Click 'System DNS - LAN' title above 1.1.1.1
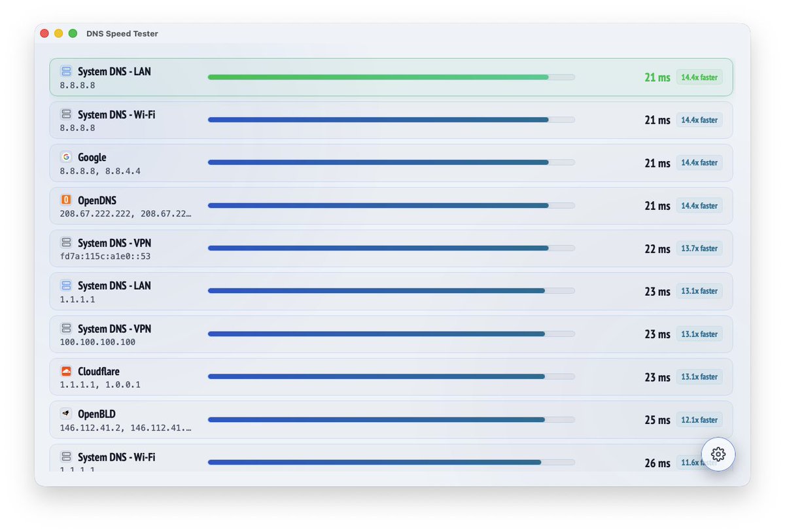This screenshot has width=785, height=532. (x=114, y=285)
